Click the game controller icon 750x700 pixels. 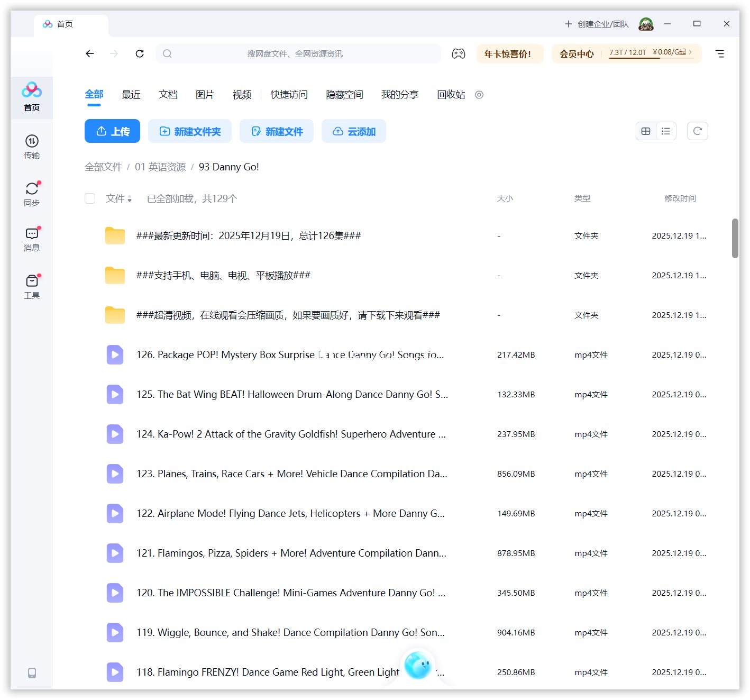(x=458, y=53)
